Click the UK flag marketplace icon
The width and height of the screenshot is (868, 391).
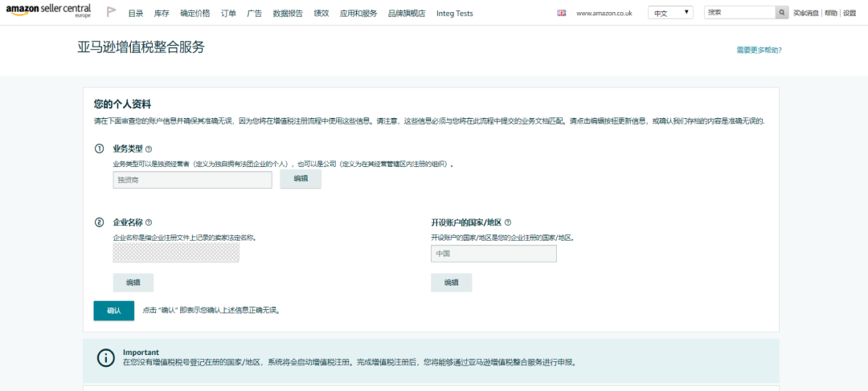[x=561, y=14]
